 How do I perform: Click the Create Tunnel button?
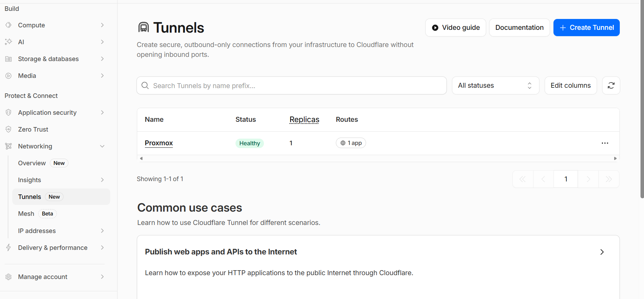(x=586, y=28)
